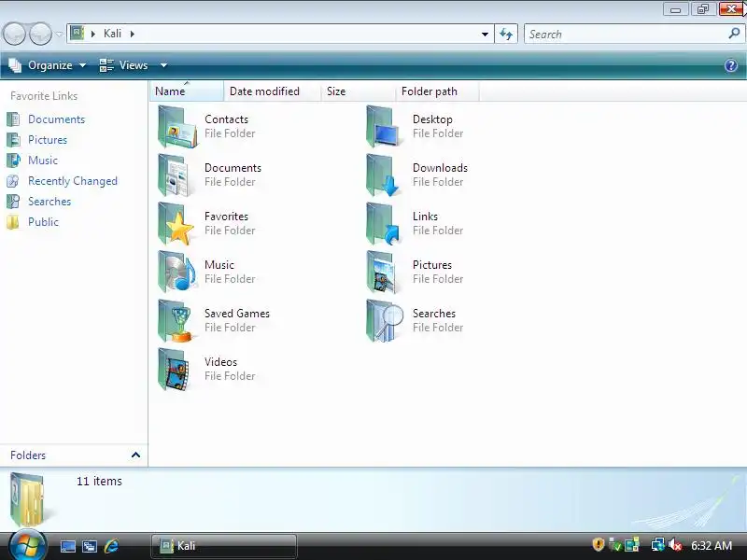The height and width of the screenshot is (560, 747).
Task: Open the Contacts folder icon
Action: coord(177,127)
